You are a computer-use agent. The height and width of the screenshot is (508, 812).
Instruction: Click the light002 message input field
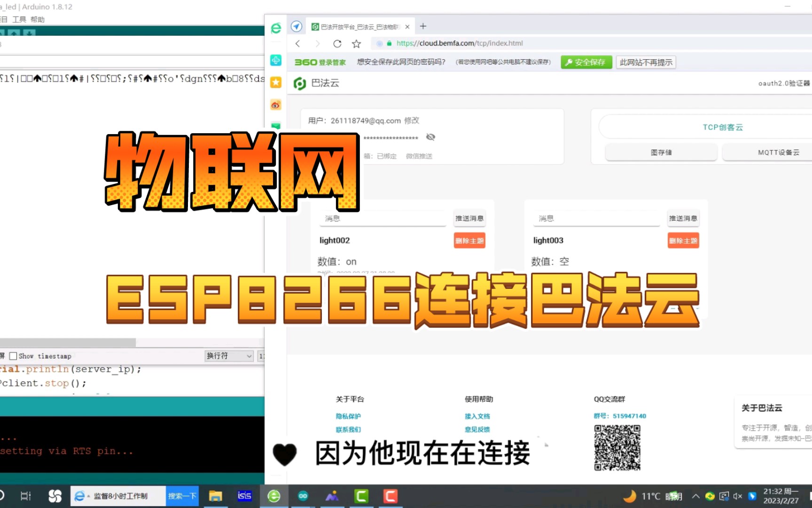point(382,218)
